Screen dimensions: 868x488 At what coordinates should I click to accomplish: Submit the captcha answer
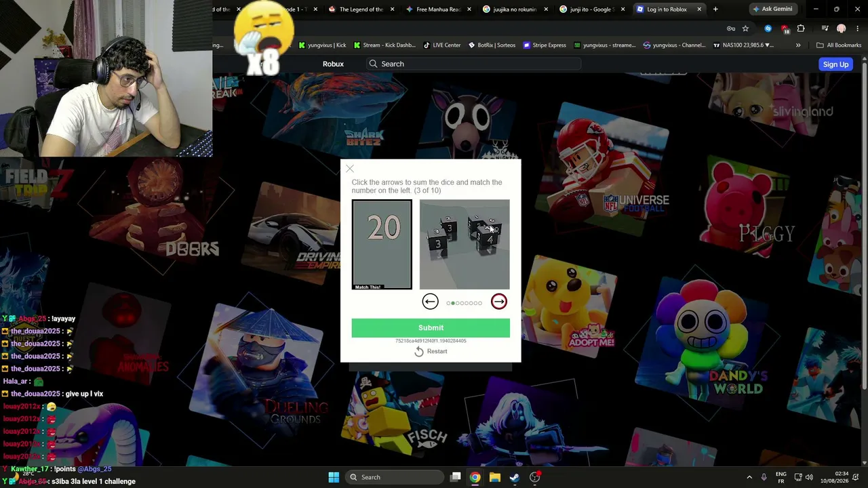431,328
